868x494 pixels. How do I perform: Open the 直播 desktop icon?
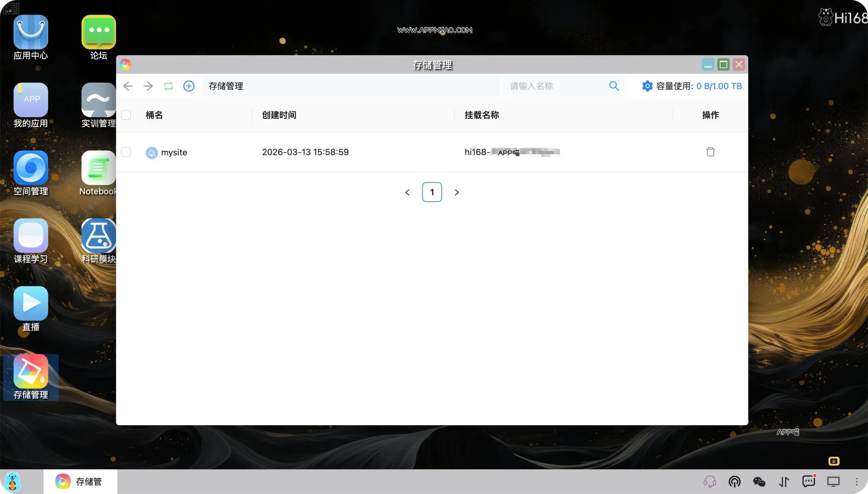31,304
